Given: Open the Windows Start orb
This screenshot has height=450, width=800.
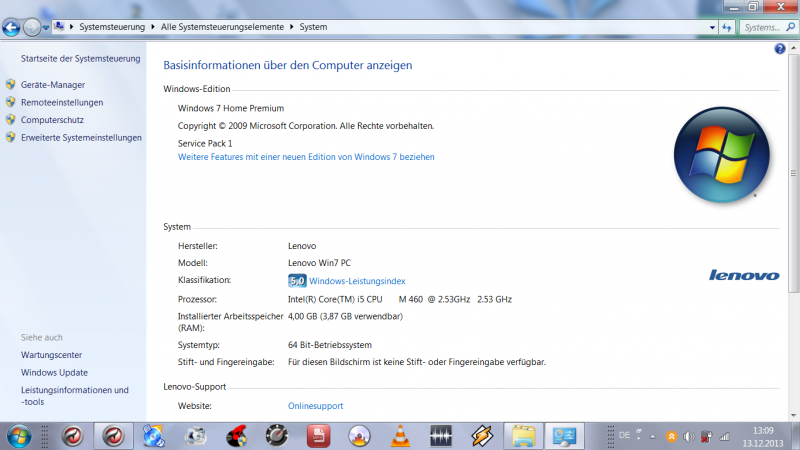Looking at the screenshot, I should [19, 437].
